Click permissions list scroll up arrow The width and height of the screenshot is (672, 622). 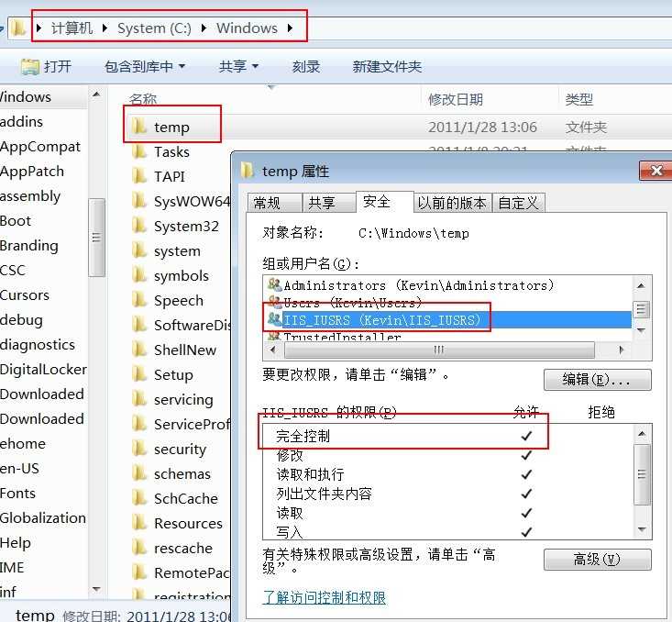point(642,434)
